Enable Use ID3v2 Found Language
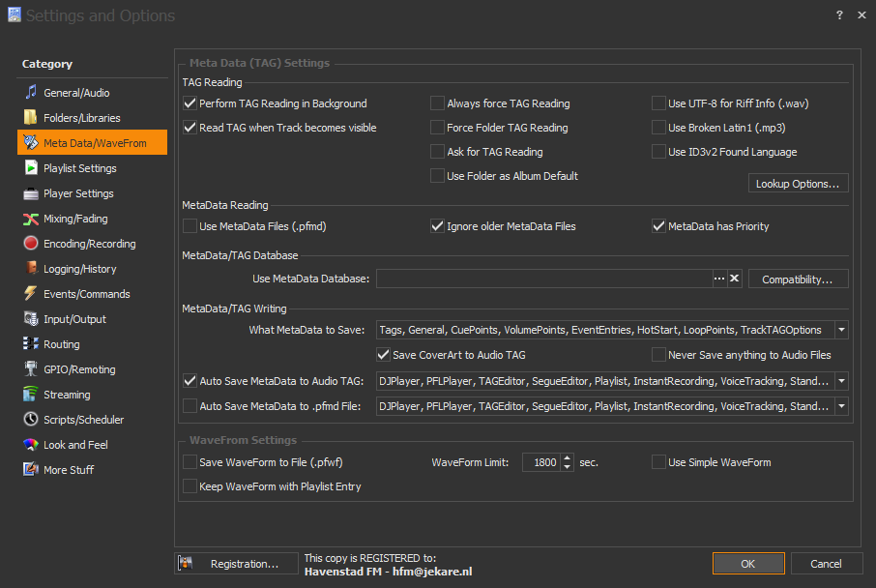Viewport: 876px width, 588px height. (658, 152)
